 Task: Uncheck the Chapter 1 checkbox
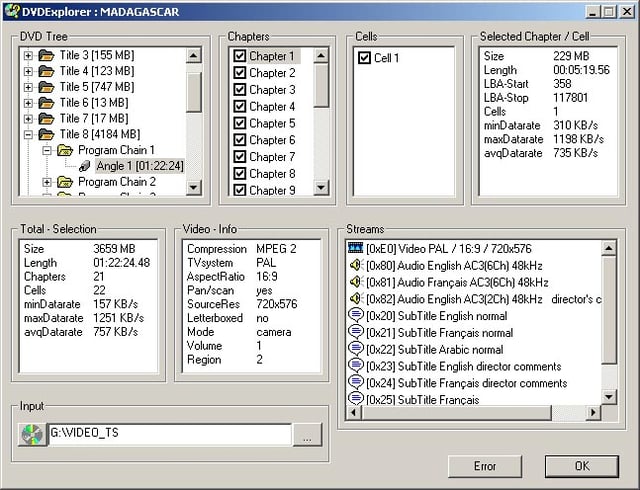click(240, 56)
